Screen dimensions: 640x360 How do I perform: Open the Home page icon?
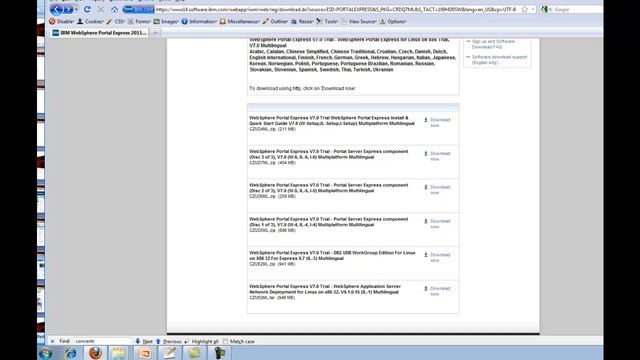(x=114, y=9)
